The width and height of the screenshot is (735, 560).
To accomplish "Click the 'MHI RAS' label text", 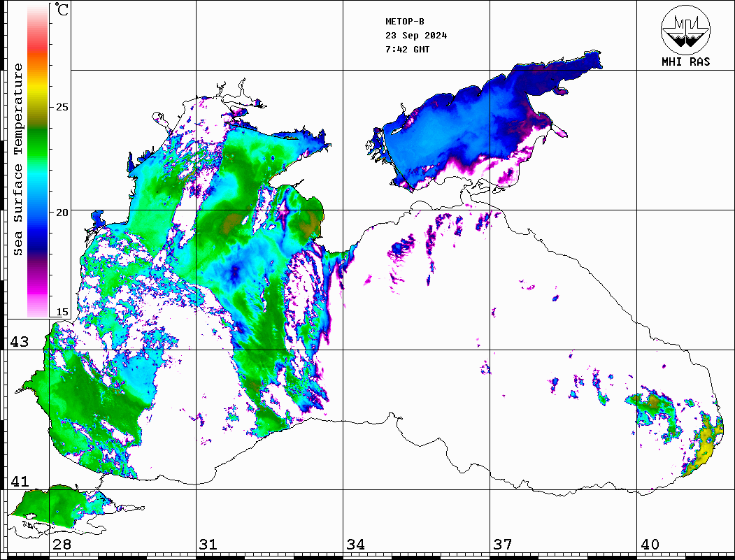I will [x=685, y=62].
